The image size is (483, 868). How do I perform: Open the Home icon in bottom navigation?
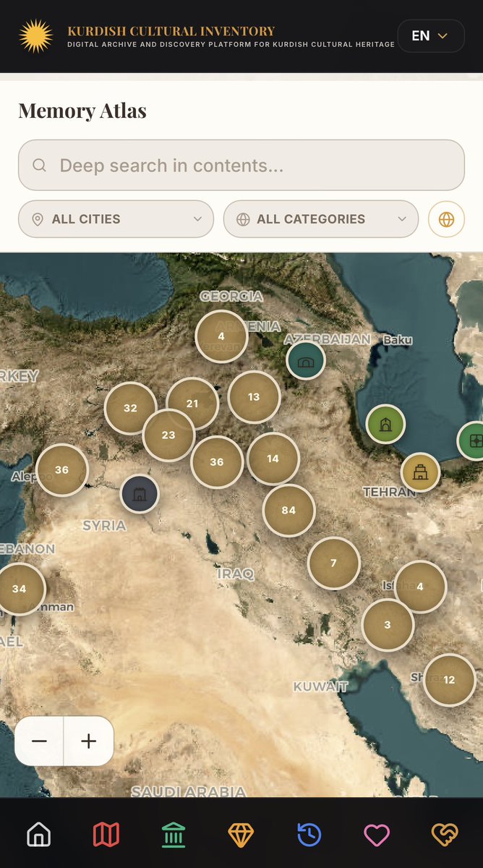click(x=38, y=835)
